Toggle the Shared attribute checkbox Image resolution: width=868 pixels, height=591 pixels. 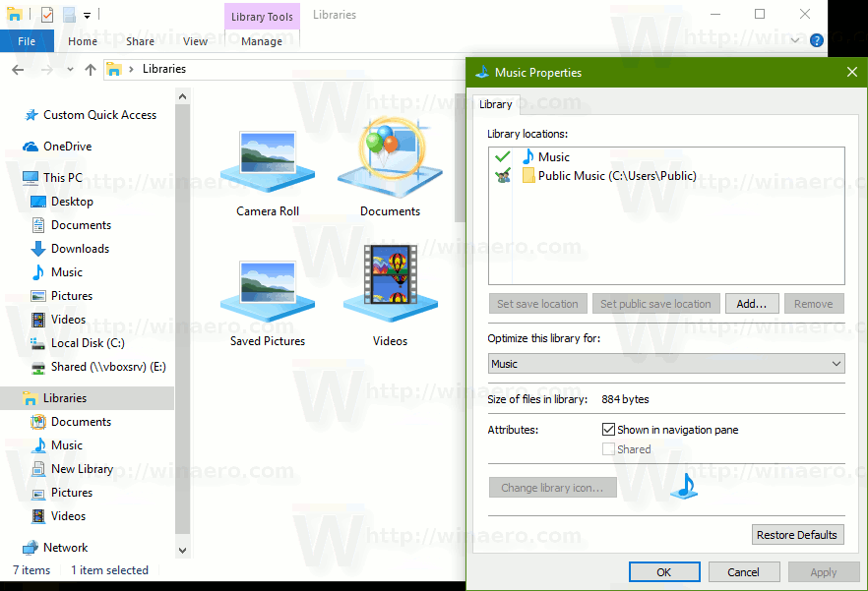[x=609, y=448]
